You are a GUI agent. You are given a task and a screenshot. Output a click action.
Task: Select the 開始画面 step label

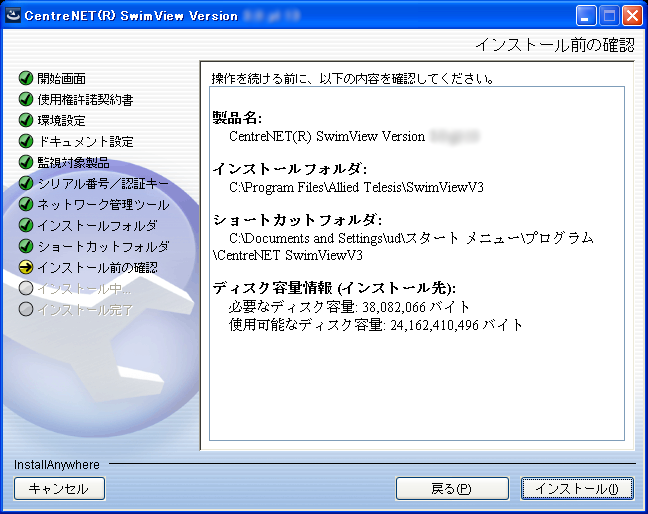62,79
